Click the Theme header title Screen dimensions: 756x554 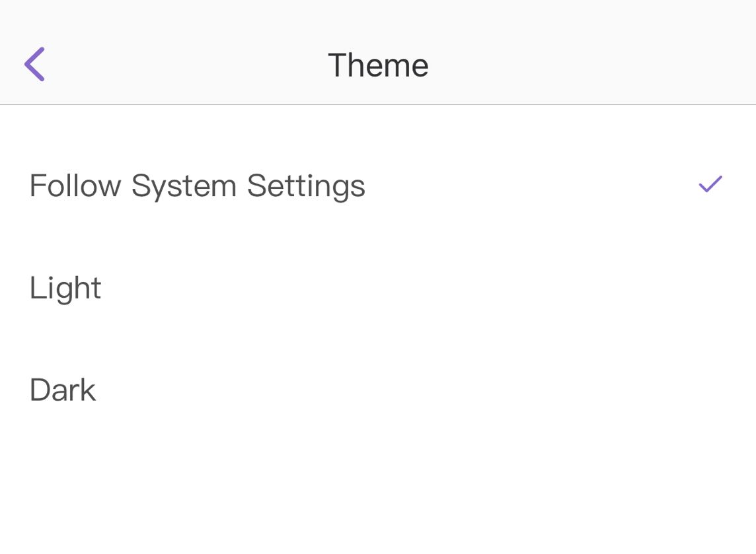(x=378, y=65)
